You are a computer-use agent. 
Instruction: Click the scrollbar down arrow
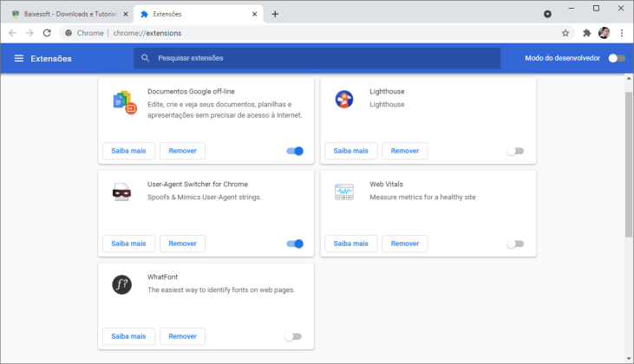(x=628, y=358)
